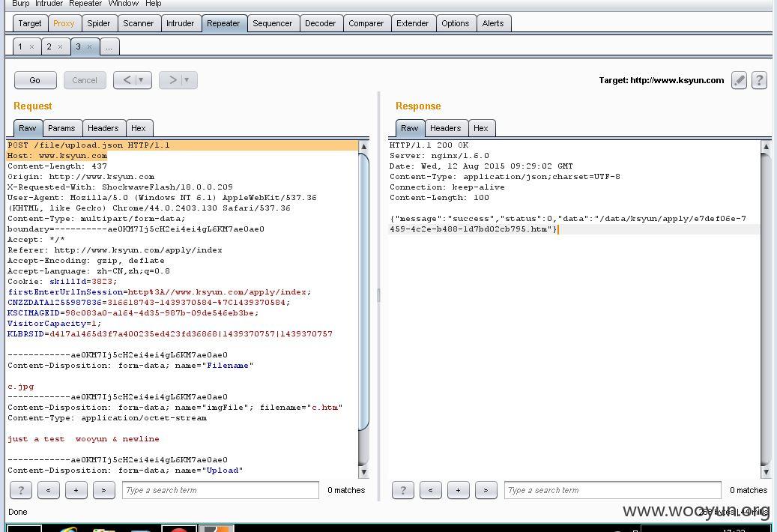Image resolution: width=777 pixels, height=532 pixels.
Task: Click the HTTP/1.1 200 OK response line
Action: pyautogui.click(x=429, y=145)
